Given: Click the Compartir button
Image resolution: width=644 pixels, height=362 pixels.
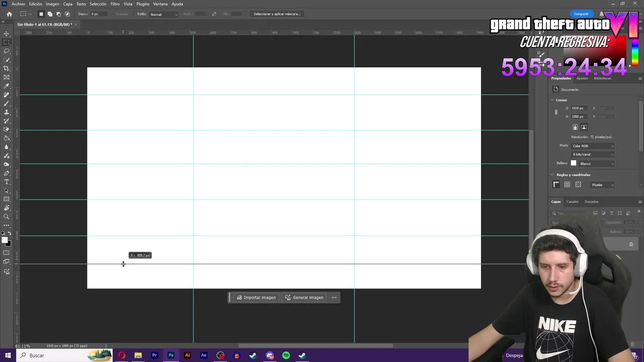Looking at the screenshot, I should (x=581, y=14).
